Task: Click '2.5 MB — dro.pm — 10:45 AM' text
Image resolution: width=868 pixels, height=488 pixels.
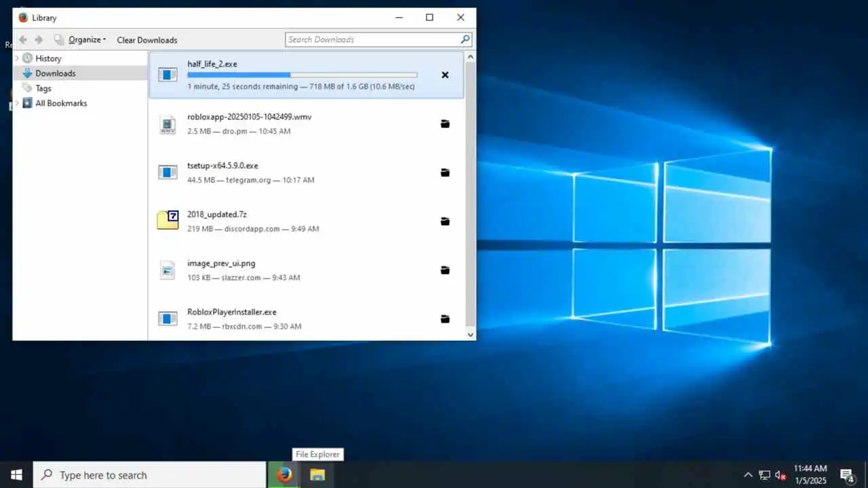Action: (239, 131)
